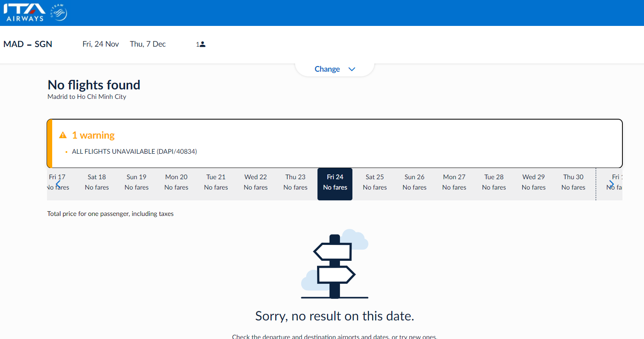Show earlier dates with left arrow
The image size is (644, 339).
coord(58,184)
